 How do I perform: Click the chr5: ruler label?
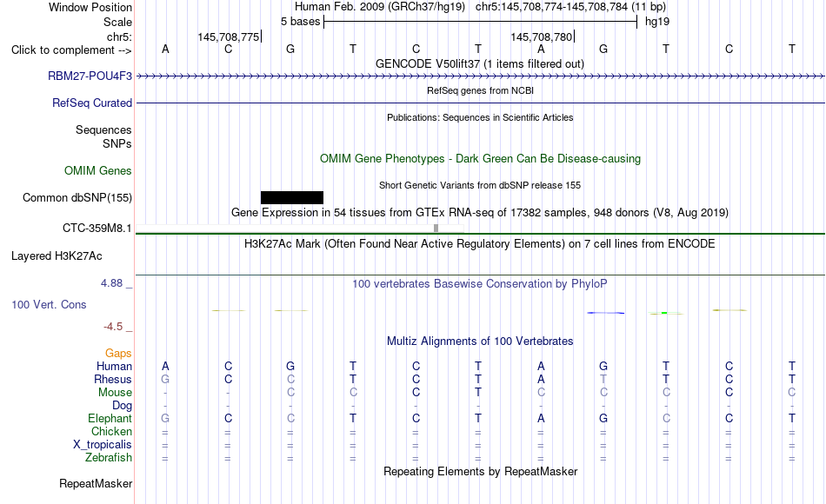(119, 36)
